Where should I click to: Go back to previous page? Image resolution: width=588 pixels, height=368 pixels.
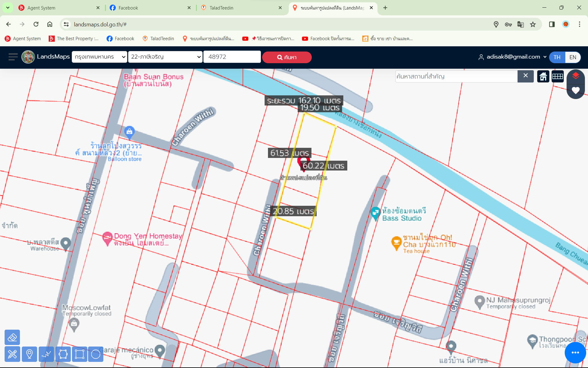tap(9, 24)
